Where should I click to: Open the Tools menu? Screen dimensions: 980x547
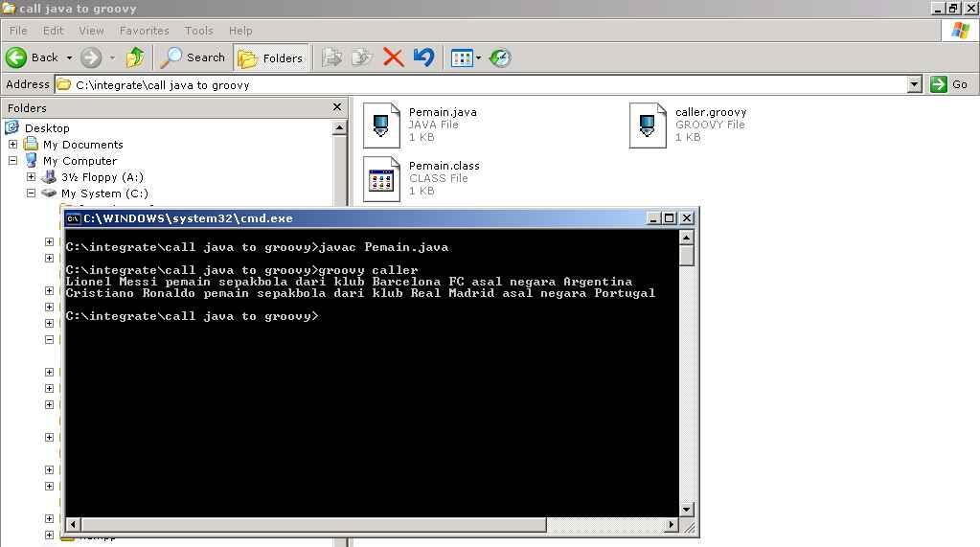pos(198,30)
